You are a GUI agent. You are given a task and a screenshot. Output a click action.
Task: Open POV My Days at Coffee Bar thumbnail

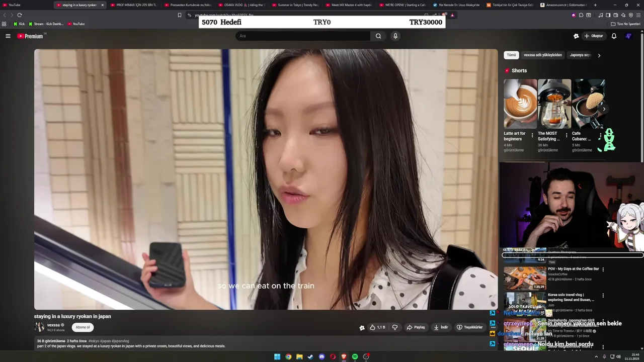[525, 278]
